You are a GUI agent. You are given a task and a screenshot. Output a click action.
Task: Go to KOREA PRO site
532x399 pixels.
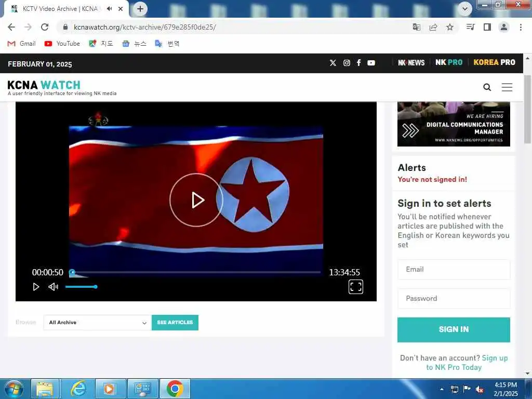[495, 62]
